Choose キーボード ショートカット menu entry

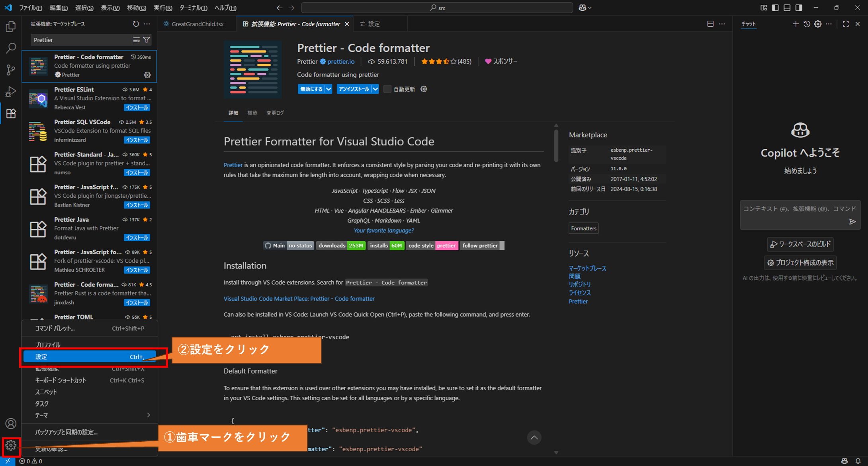point(90,380)
